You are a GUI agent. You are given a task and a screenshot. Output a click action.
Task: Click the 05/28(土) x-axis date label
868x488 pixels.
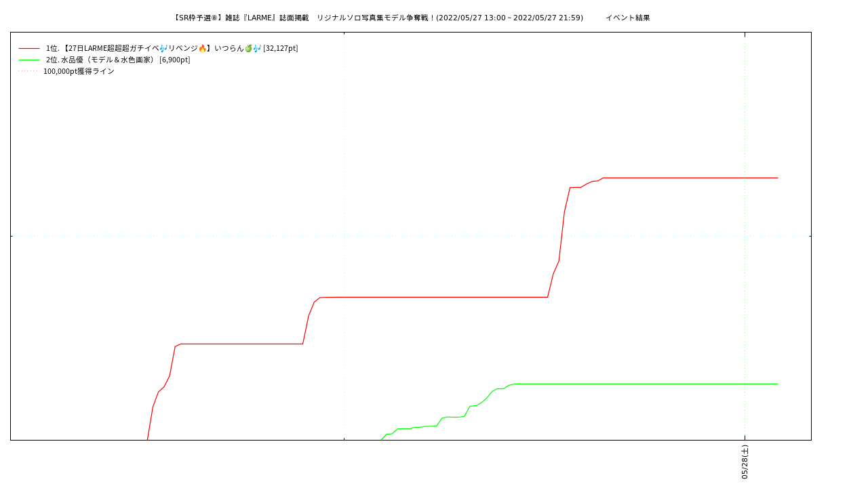pos(745,462)
